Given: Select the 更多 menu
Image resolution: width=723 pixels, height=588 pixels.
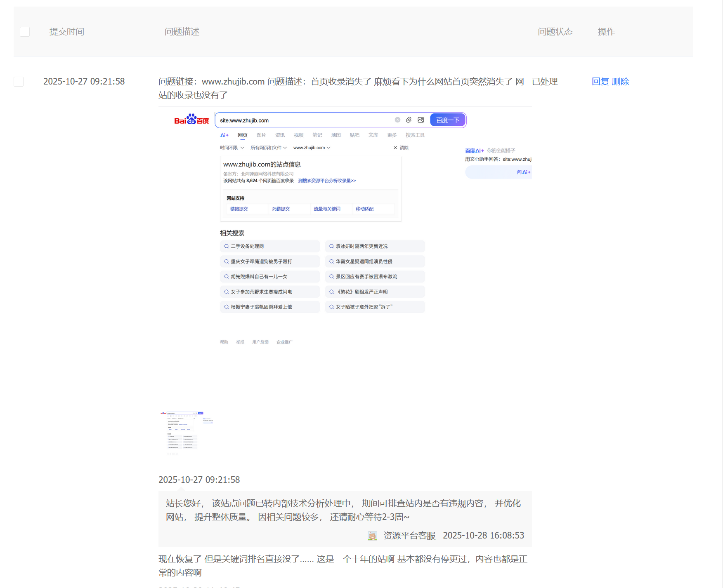Looking at the screenshot, I should coord(391,135).
